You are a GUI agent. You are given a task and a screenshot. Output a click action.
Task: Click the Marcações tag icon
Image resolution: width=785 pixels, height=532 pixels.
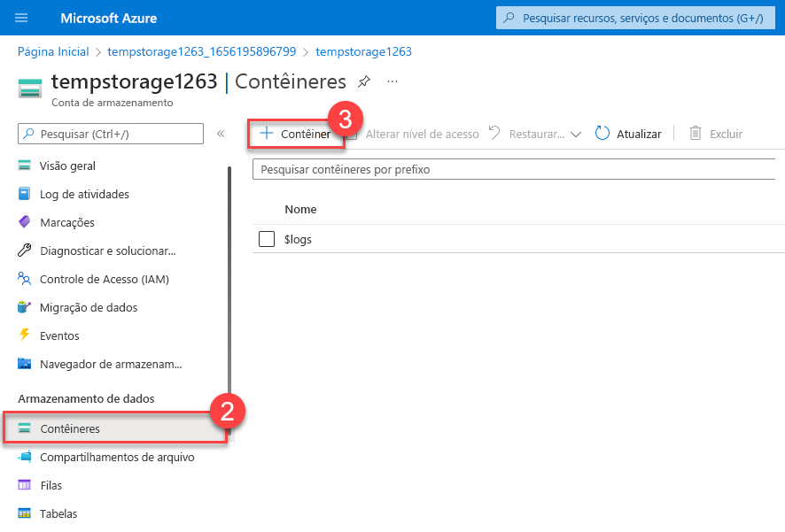pos(25,222)
